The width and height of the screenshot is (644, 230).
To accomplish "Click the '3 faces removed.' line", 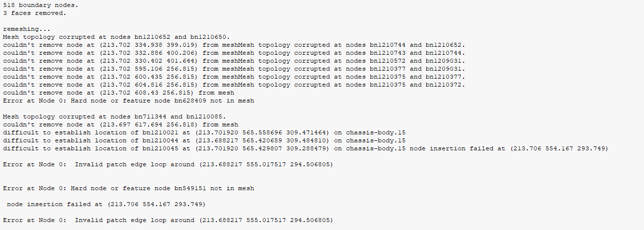I will tap(34, 13).
